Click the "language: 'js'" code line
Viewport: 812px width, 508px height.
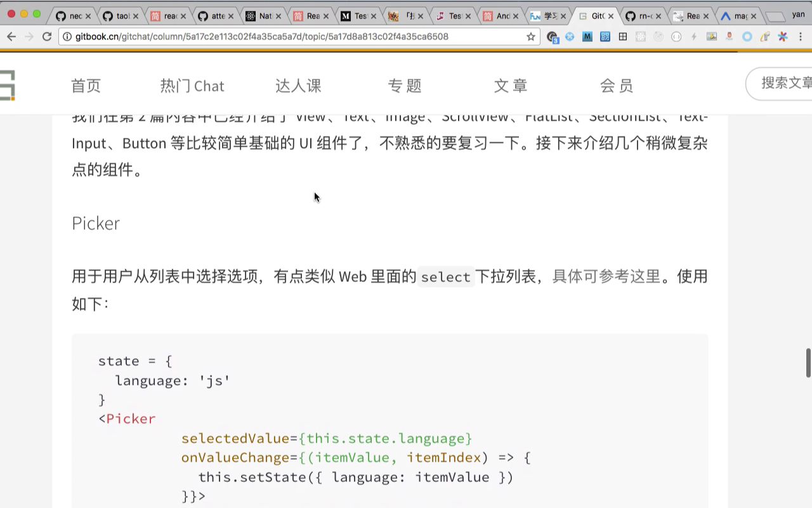173,380
